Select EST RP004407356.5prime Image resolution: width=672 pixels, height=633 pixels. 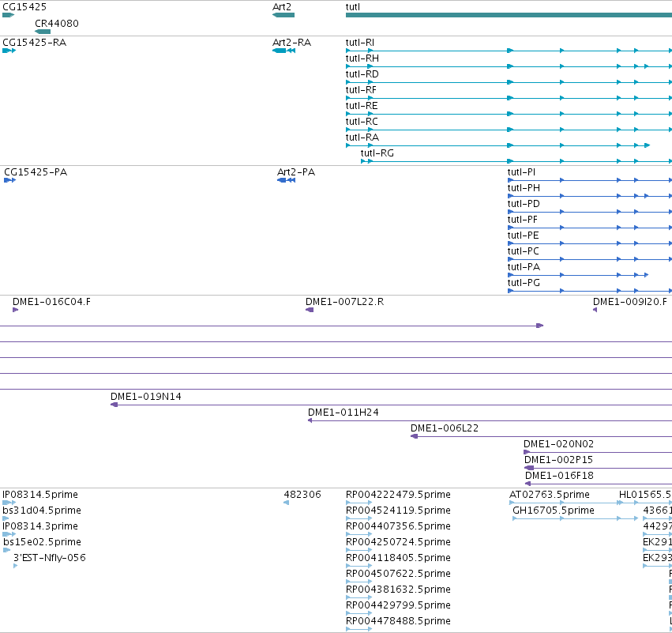pos(398,526)
